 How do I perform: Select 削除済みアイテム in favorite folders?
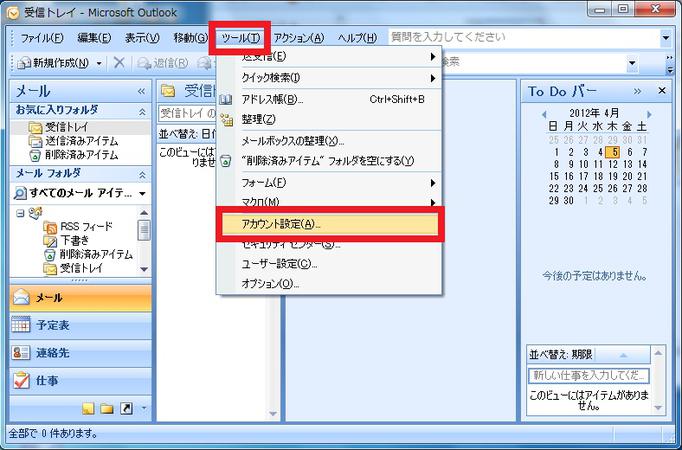73,155
